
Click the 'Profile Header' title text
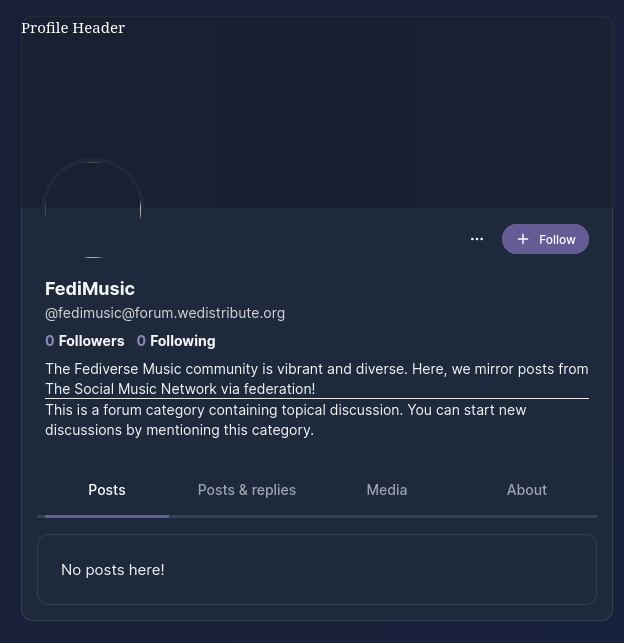tap(73, 28)
